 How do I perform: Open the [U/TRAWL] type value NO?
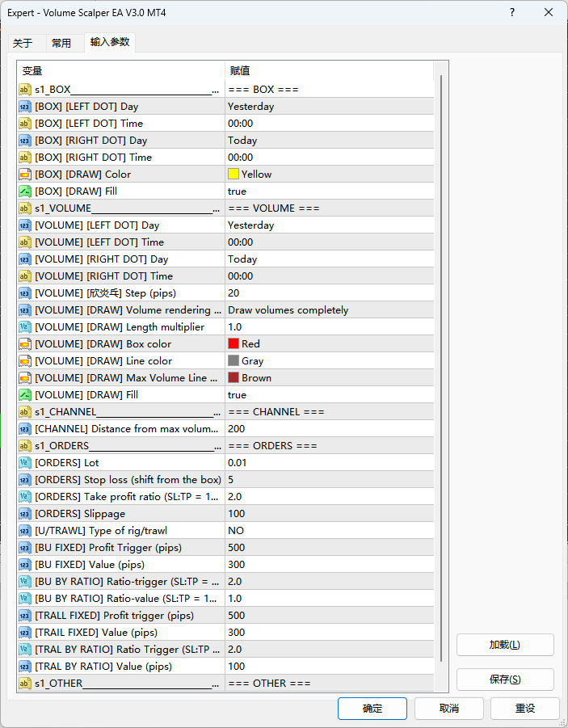[330, 530]
